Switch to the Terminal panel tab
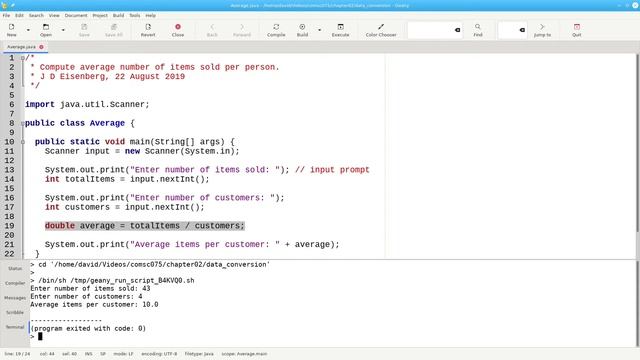The image size is (640, 360). tap(15, 327)
